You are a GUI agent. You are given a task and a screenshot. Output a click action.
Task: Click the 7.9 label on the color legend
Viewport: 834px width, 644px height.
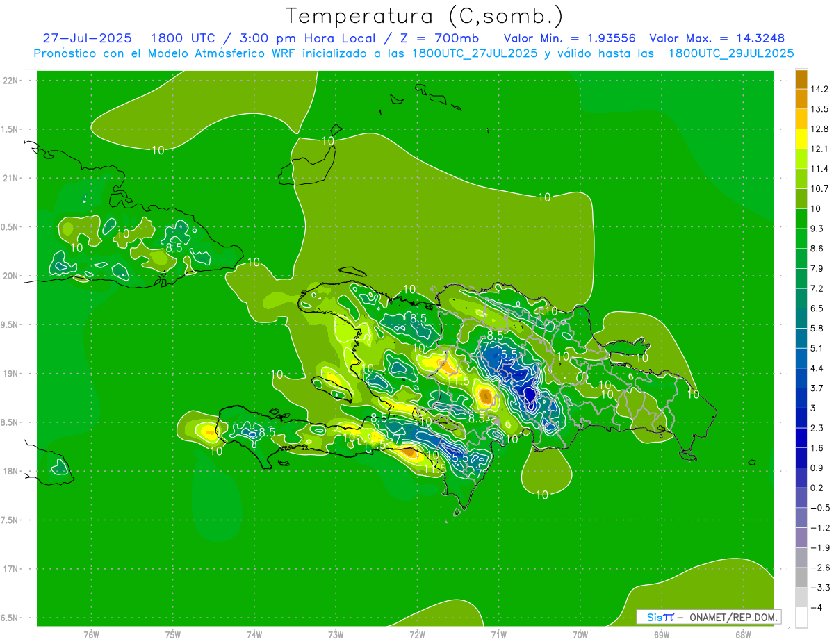[x=817, y=268]
